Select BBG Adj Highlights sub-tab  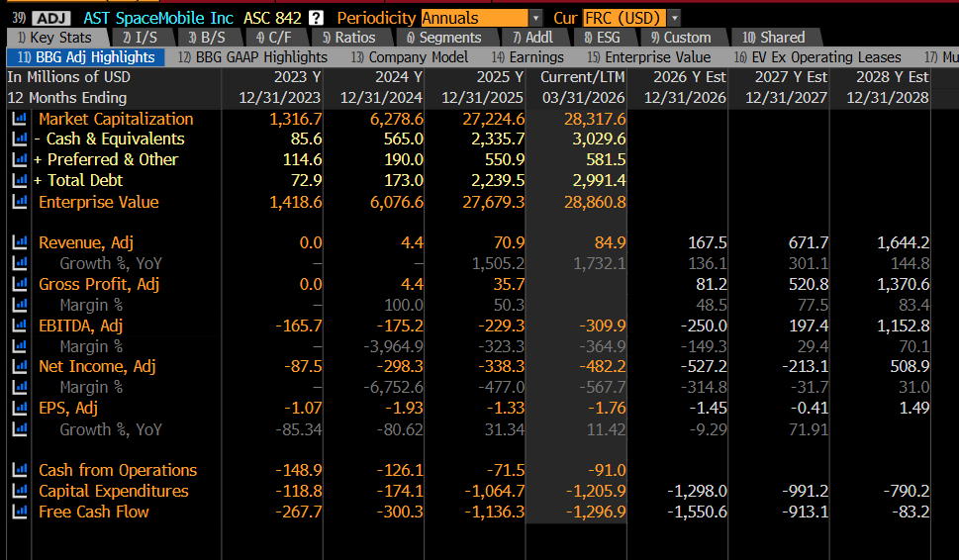point(86,57)
